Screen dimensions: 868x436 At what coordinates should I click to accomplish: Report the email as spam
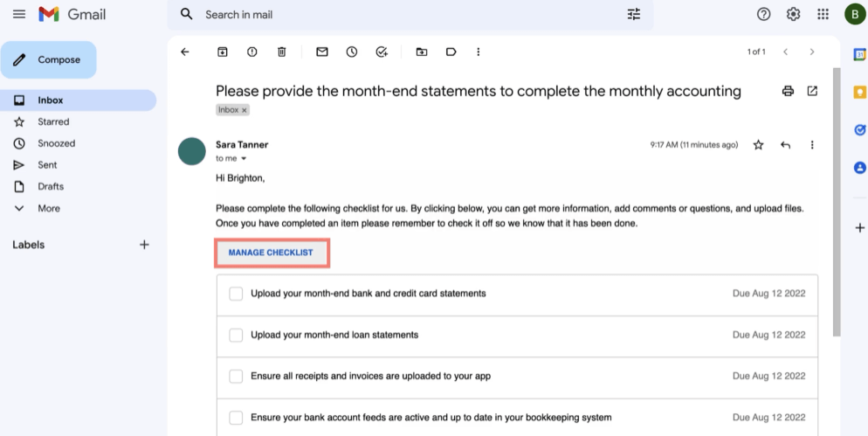coord(252,52)
